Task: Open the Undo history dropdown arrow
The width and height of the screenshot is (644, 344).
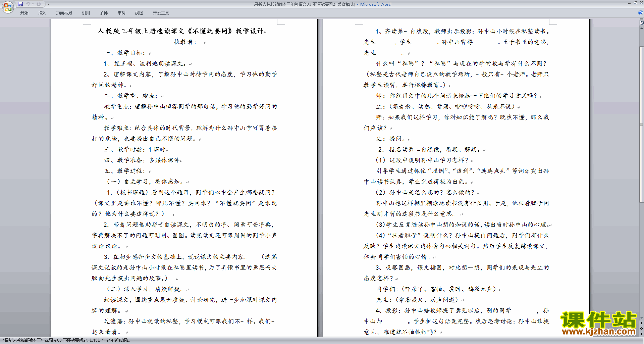Action: click(x=33, y=4)
